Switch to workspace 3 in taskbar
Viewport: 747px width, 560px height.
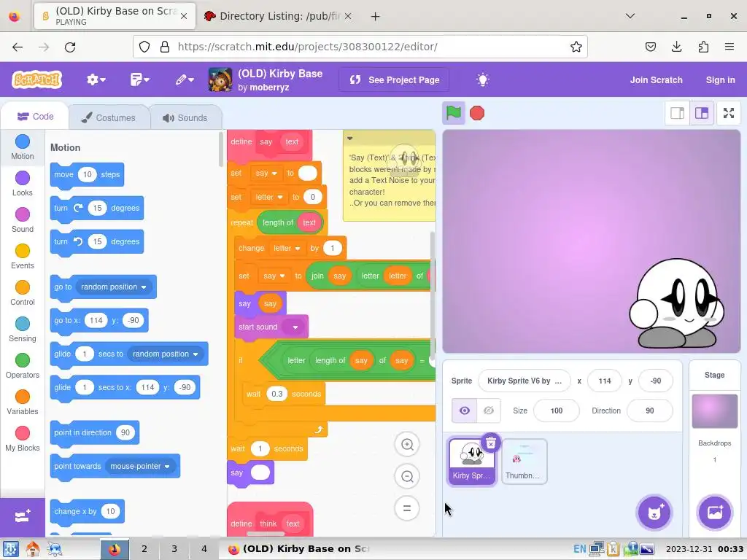[x=174, y=549]
